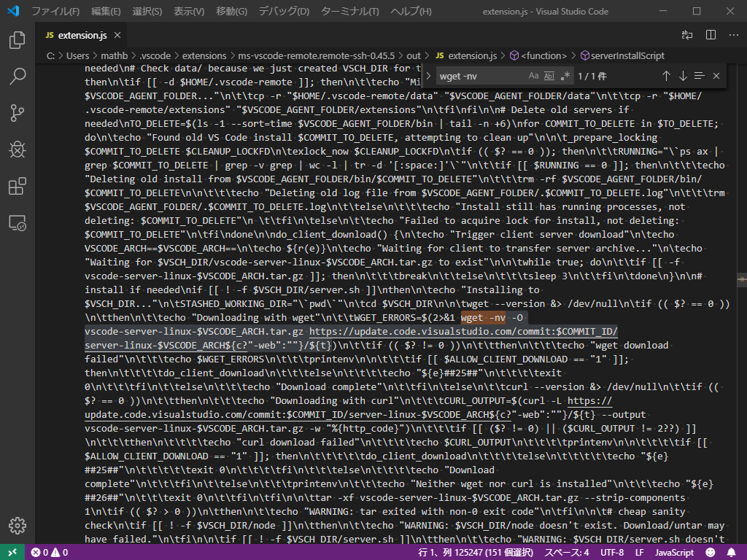Expand the '<function>' breadcrumb

point(539,55)
